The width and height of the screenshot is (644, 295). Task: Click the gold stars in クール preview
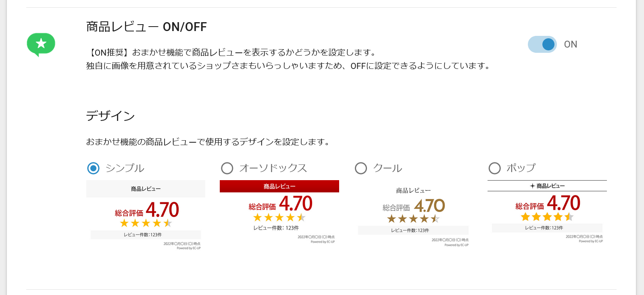(413, 219)
